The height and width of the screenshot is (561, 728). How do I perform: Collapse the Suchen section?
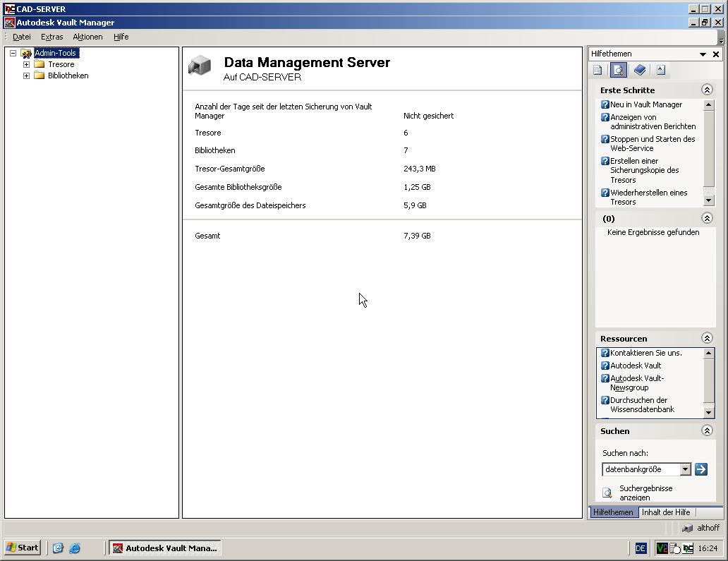pos(707,430)
